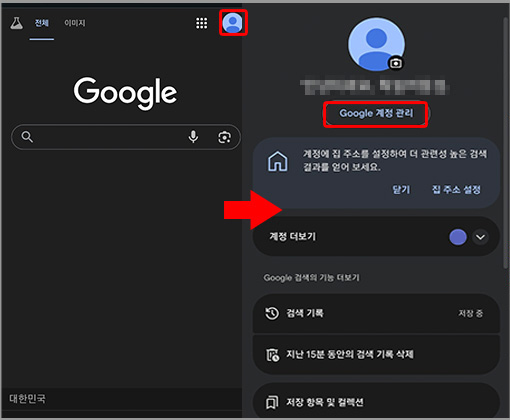Click the Google 검색의 기능 더보기 heading

[x=311, y=278]
